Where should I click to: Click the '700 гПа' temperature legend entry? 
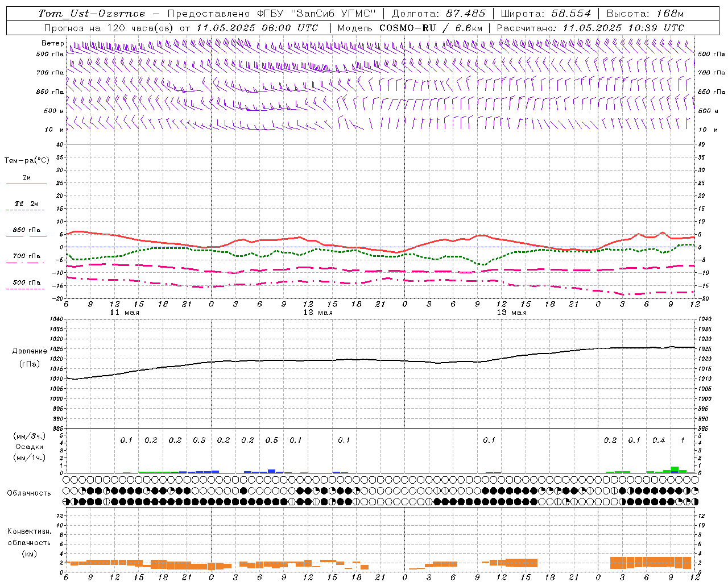(x=27, y=256)
